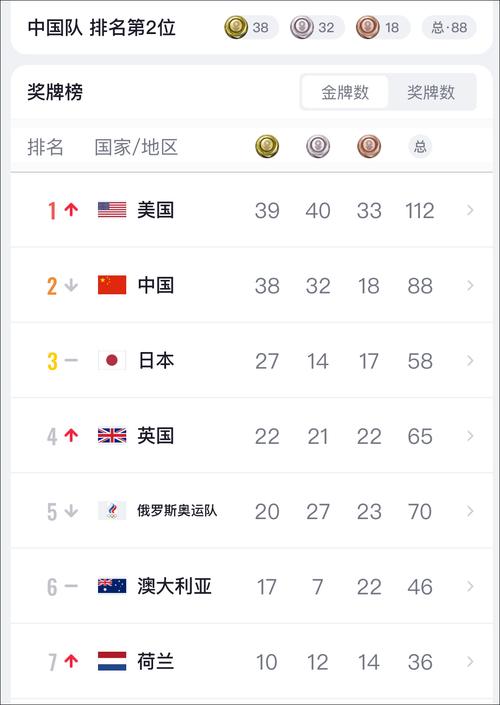Expand the 日本 row chevron

tap(470, 361)
